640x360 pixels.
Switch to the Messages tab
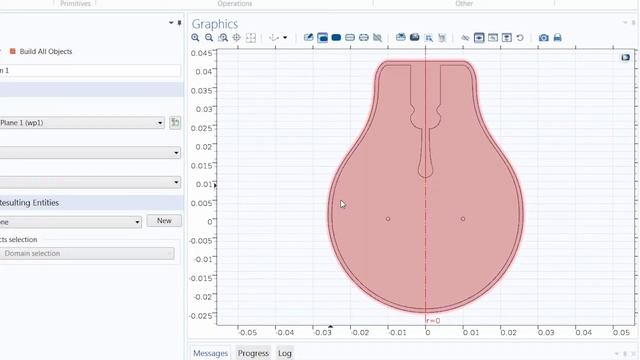(210, 353)
